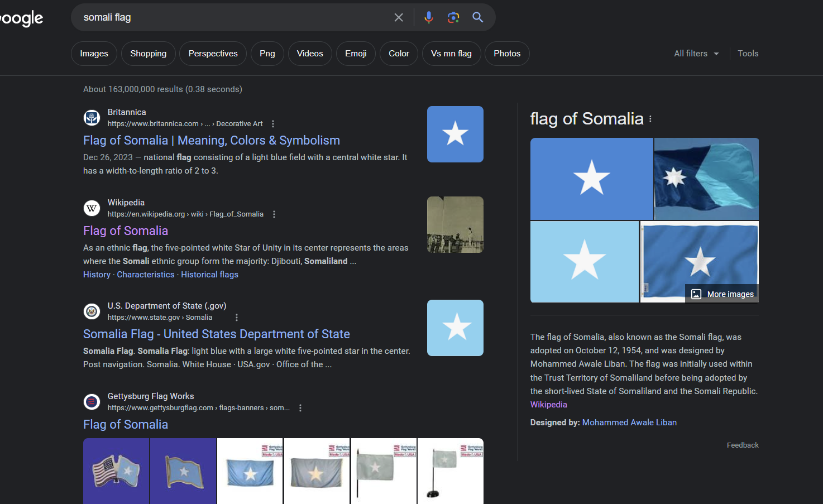The height and width of the screenshot is (504, 823).
Task: Select the Vs mn flag filter chip
Action: point(451,54)
